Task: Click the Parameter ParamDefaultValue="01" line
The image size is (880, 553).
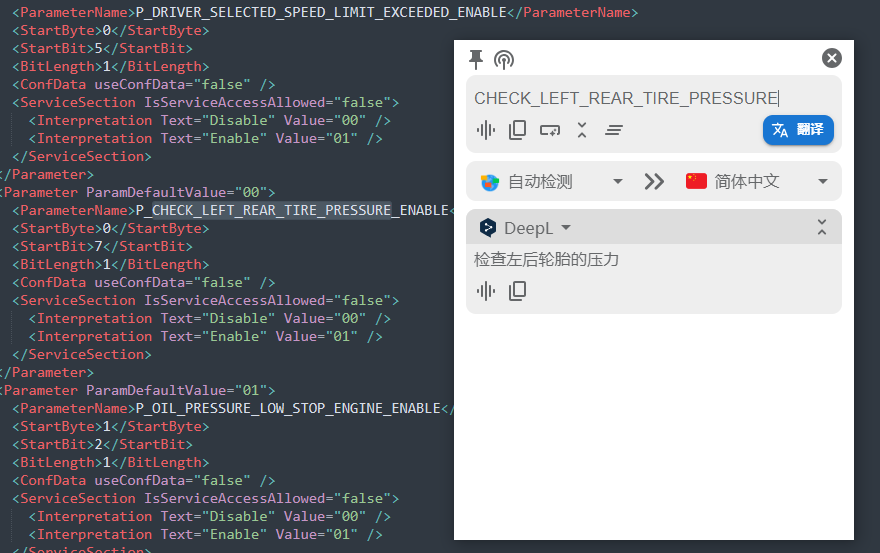Action: [x=138, y=390]
